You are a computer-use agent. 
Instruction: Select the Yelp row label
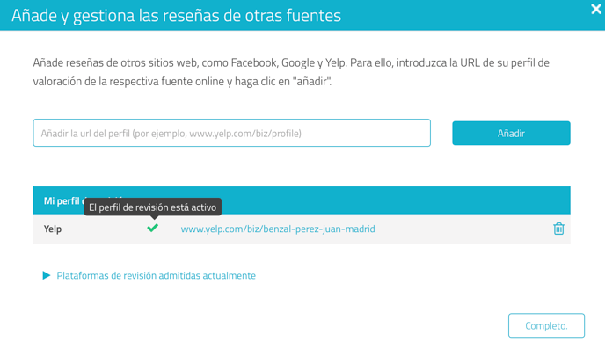53,229
